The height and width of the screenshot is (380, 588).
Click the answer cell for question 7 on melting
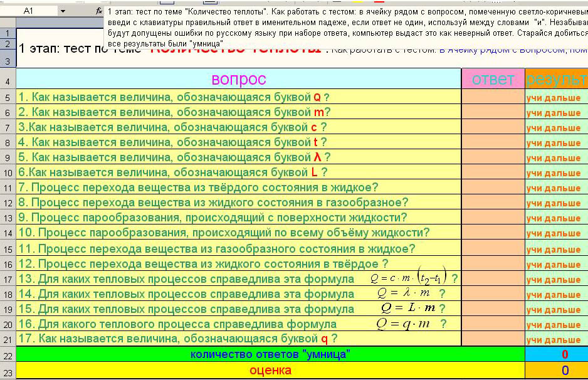pyautogui.click(x=493, y=187)
